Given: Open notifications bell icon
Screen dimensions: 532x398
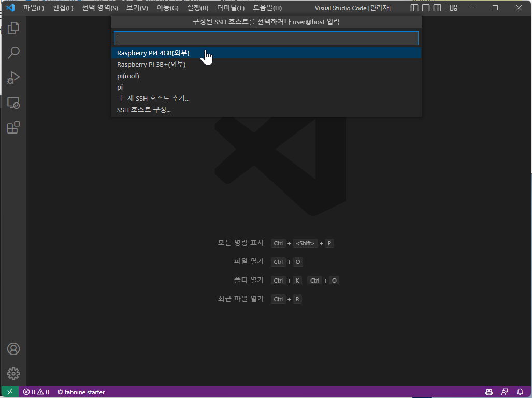Looking at the screenshot, I should (520, 392).
